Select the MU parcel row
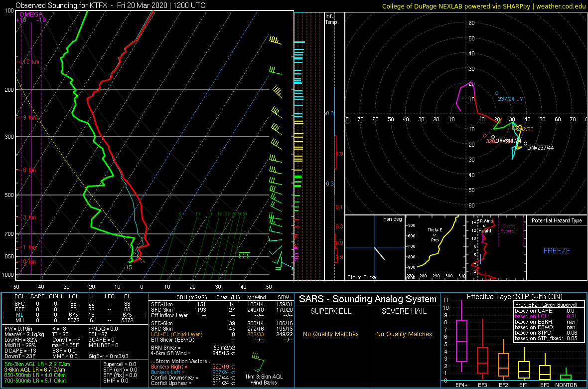This screenshot has height=389, width=588. (x=75, y=320)
